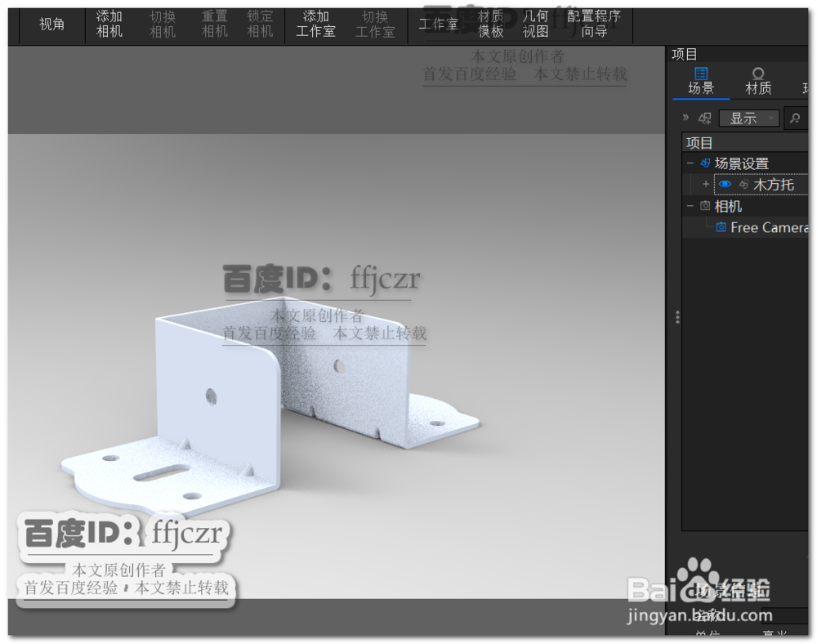This screenshot has width=817, height=644.
Task: Select the Free Camera item
Action: pyautogui.click(x=769, y=228)
